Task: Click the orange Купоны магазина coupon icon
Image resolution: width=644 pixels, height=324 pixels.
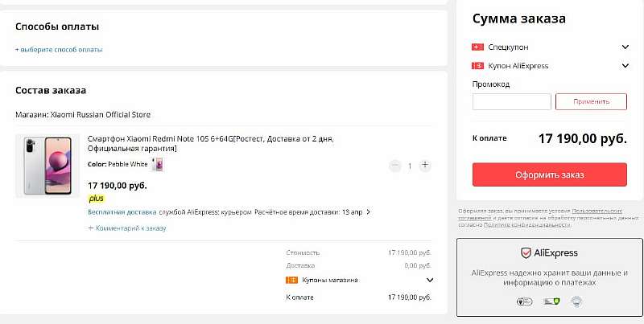Action: [291, 280]
